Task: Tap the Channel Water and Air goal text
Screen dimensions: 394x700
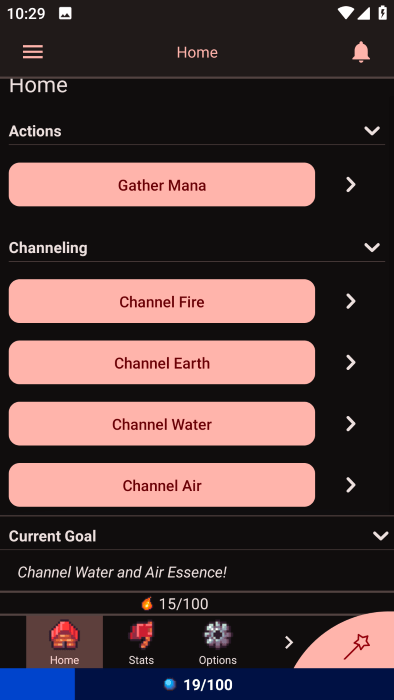Action: [122, 572]
